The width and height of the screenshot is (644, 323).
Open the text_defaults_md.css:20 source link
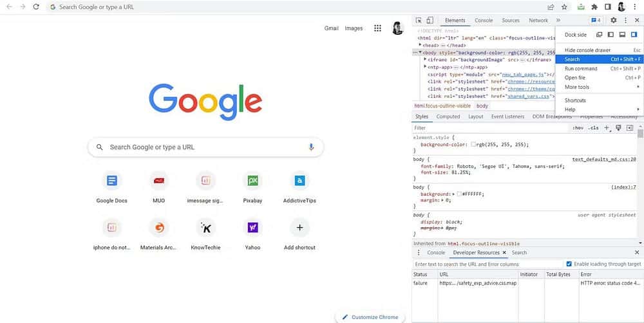point(604,159)
